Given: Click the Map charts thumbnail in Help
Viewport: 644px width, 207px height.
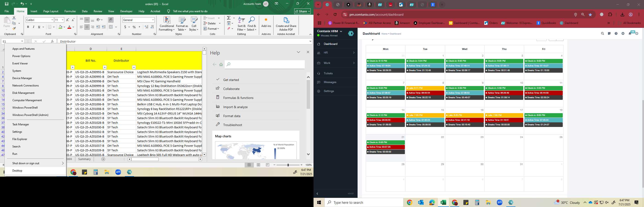Looking at the screenshot, I should [256, 150].
